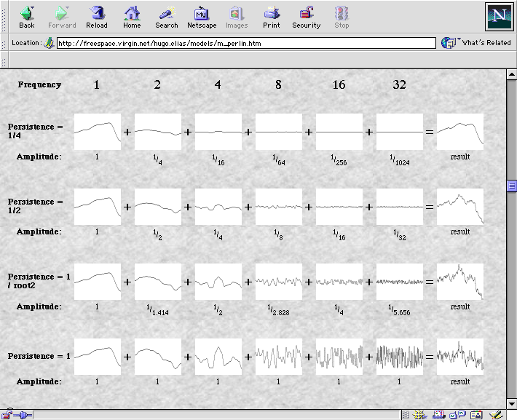
Task: Go to Home page via toolbar
Action: [x=132, y=17]
